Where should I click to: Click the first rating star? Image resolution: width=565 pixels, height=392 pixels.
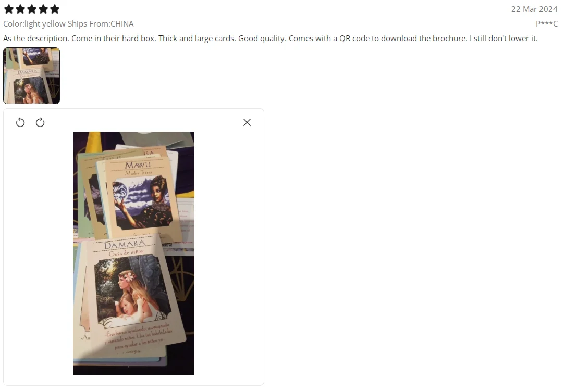pyautogui.click(x=9, y=9)
